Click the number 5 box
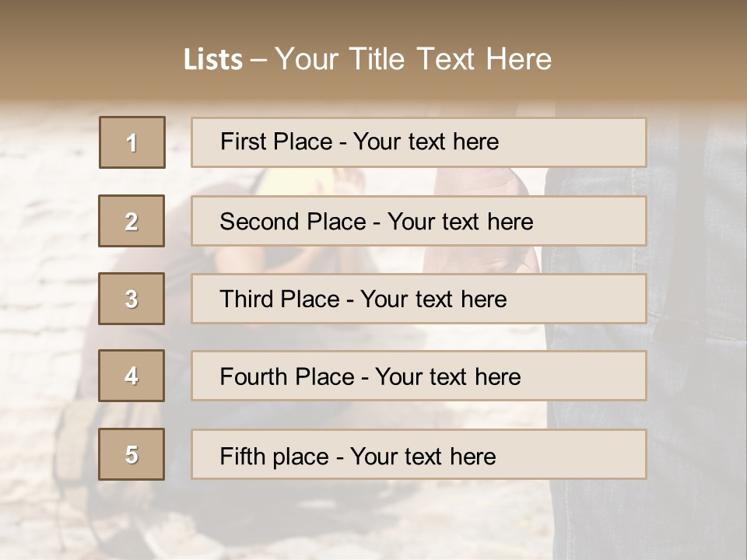This screenshot has height=560, width=747. (x=132, y=454)
